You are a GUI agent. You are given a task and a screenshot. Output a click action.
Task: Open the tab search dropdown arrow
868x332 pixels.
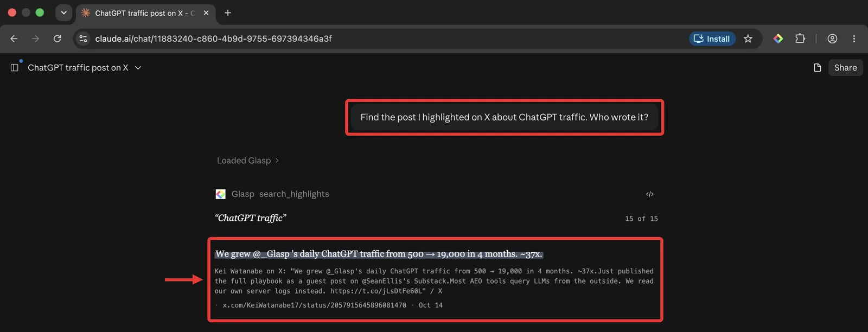(x=63, y=13)
